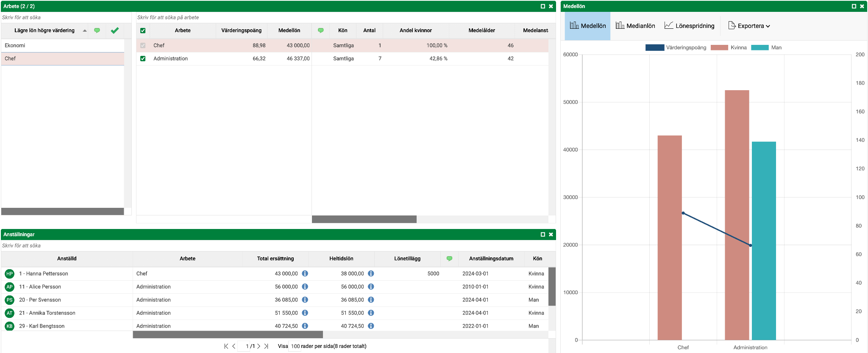Click the AT avatar for Annika Torstensson

[9, 313]
